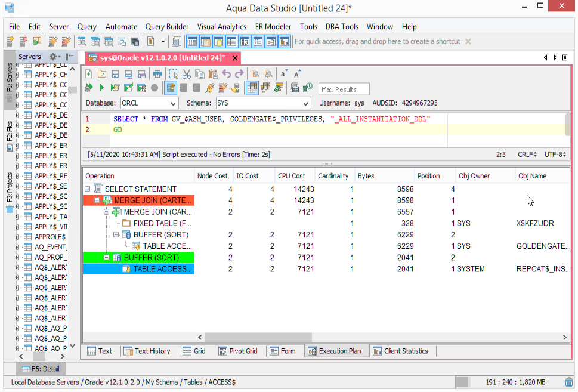Click the Paste clipboard icon

coord(213,74)
